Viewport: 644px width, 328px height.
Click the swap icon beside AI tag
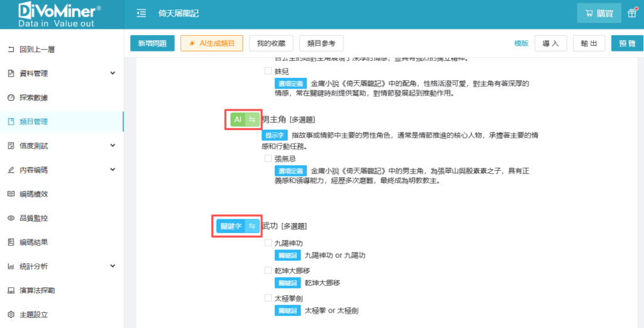252,119
